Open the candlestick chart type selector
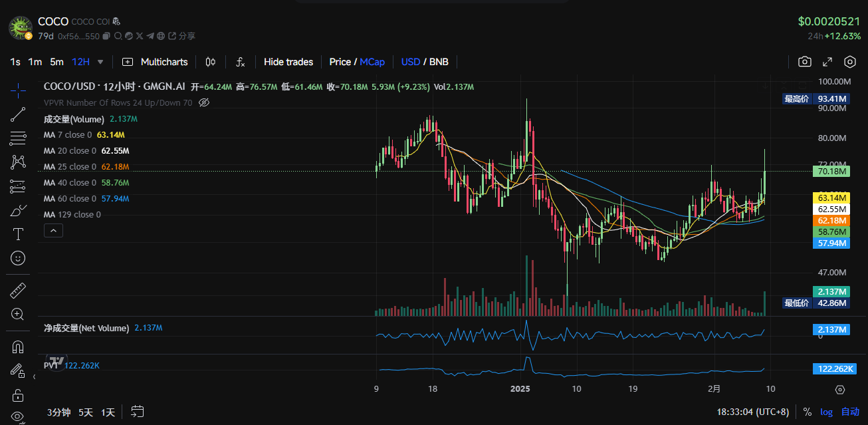 click(211, 62)
